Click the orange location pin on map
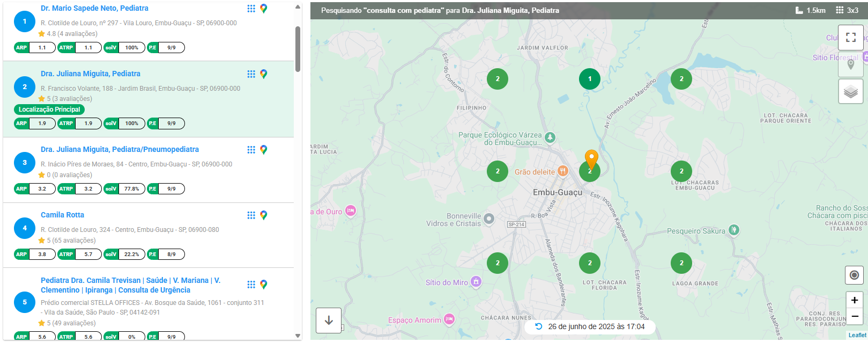 pos(591,159)
